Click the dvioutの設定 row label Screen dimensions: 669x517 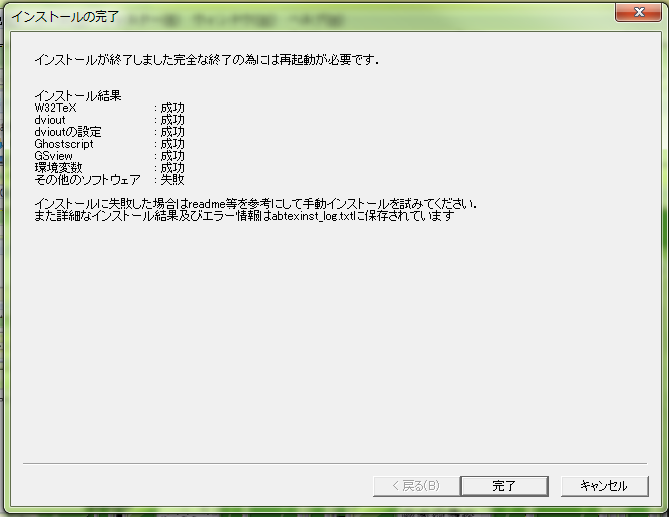click(68, 132)
